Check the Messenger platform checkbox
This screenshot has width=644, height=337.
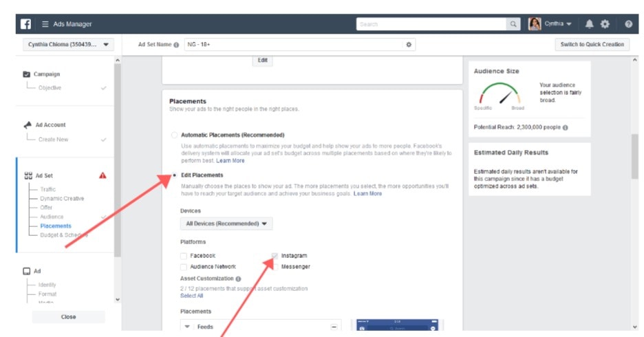(275, 267)
